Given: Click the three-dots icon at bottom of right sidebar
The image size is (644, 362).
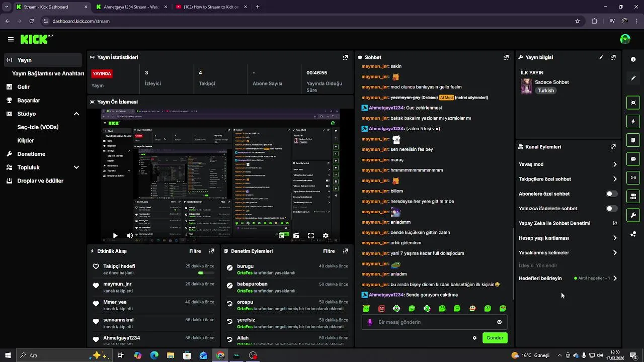Looking at the screenshot, I should click(x=633, y=234).
